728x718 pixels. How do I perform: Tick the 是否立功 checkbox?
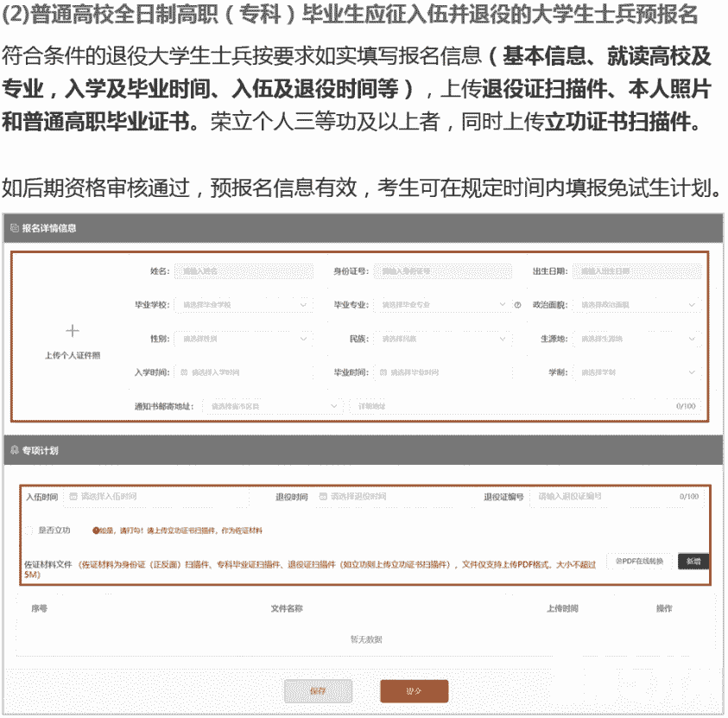click(x=29, y=530)
